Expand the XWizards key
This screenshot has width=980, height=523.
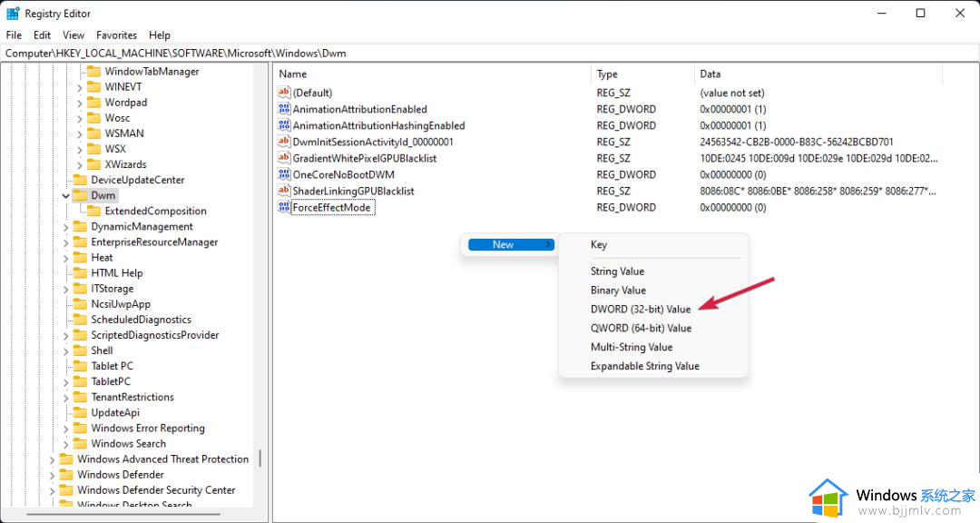tap(79, 165)
